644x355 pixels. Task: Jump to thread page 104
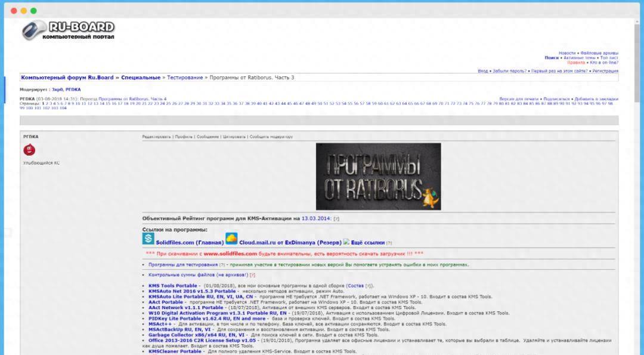point(63,108)
